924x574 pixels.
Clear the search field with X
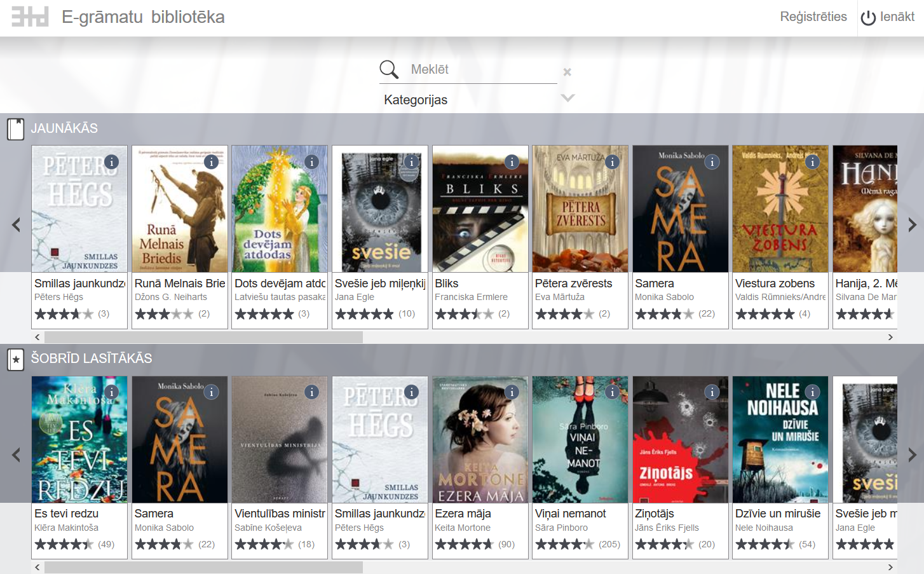click(567, 72)
